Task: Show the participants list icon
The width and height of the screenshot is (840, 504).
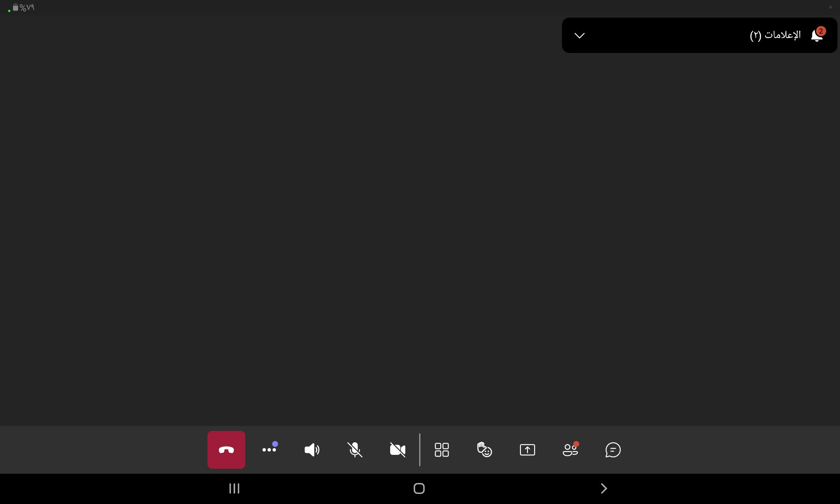Action: [x=570, y=450]
